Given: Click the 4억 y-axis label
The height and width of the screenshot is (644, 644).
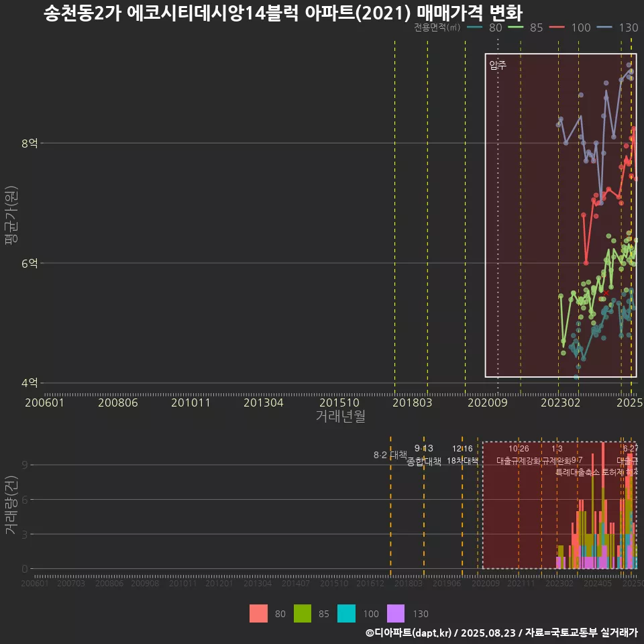Looking at the screenshot, I should tap(30, 383).
